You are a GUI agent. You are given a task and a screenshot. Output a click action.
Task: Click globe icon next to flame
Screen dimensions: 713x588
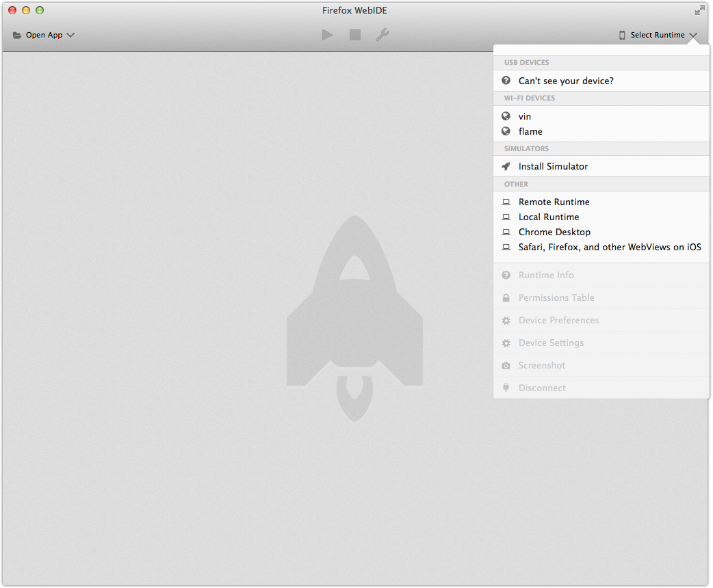(506, 131)
